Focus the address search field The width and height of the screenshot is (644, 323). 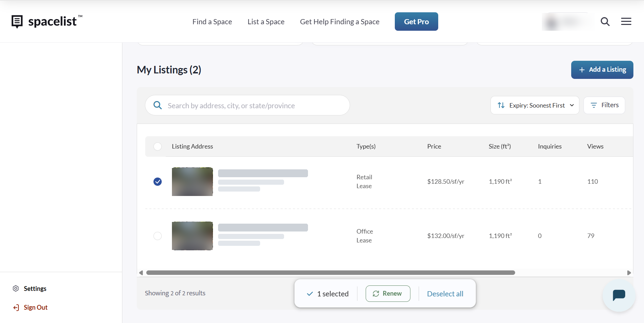(247, 105)
